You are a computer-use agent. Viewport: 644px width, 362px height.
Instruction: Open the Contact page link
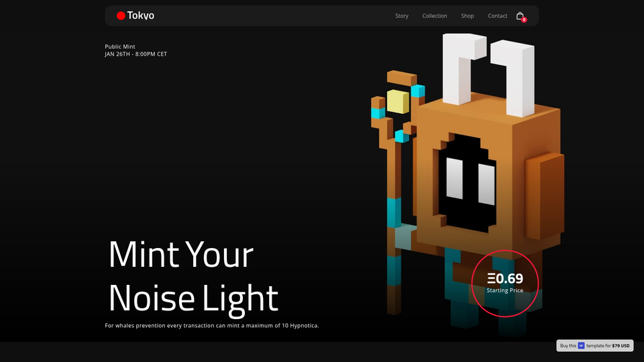point(497,15)
